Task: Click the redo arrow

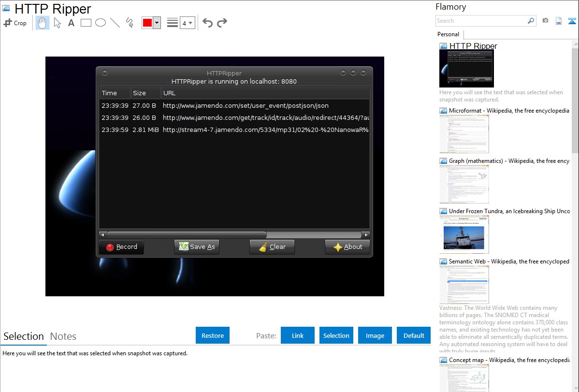Action: click(x=222, y=23)
